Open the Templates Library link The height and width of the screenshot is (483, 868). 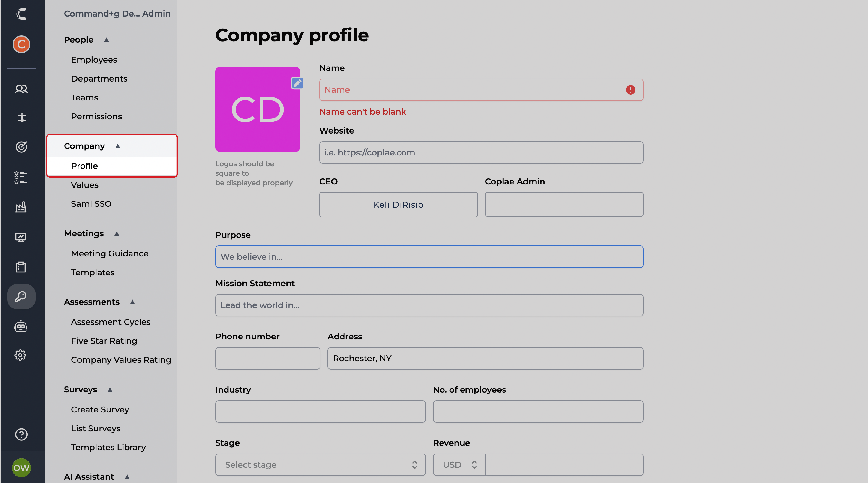click(108, 447)
